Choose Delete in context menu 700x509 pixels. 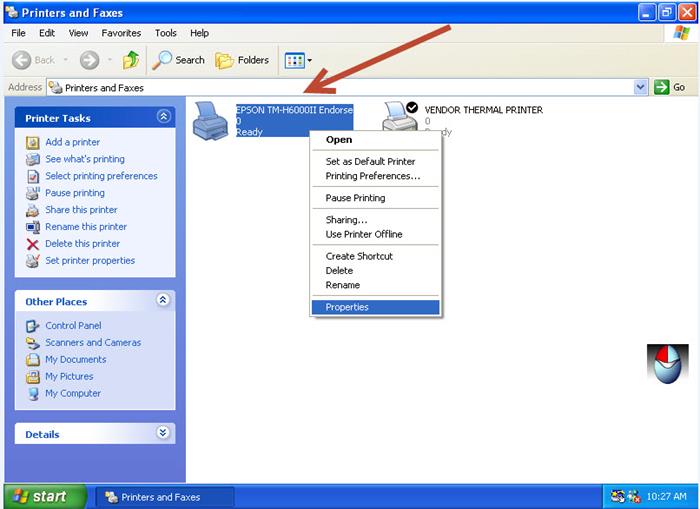(375, 271)
